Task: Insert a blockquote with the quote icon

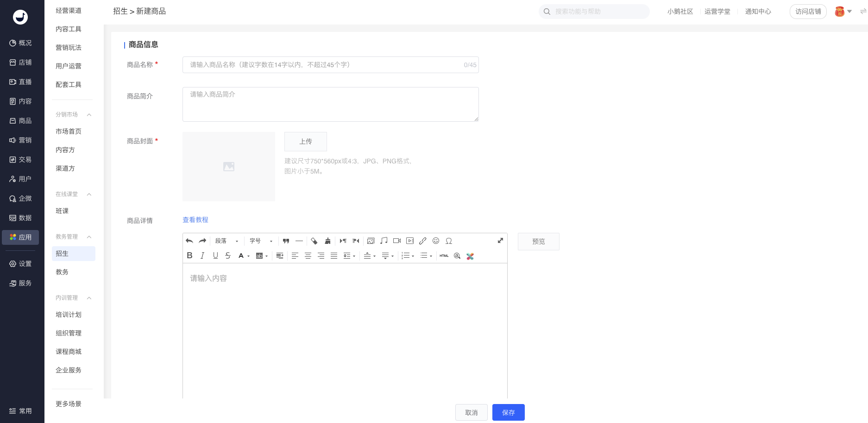Action: [x=286, y=241]
